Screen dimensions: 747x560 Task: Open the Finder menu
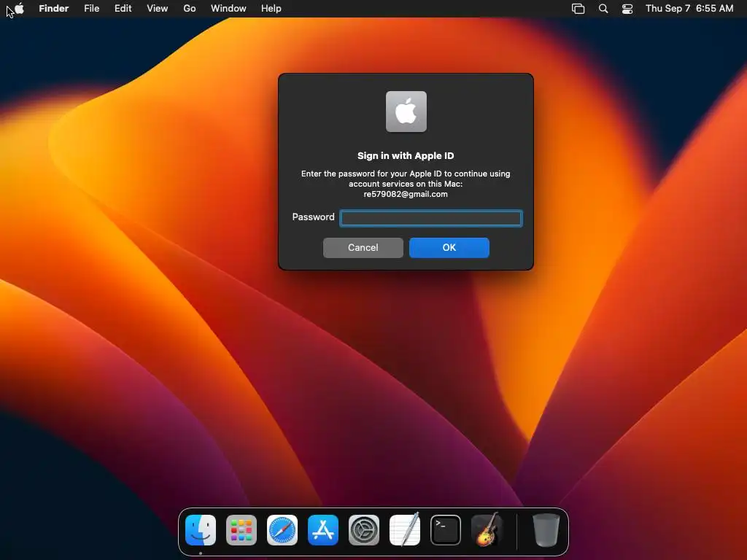point(54,9)
